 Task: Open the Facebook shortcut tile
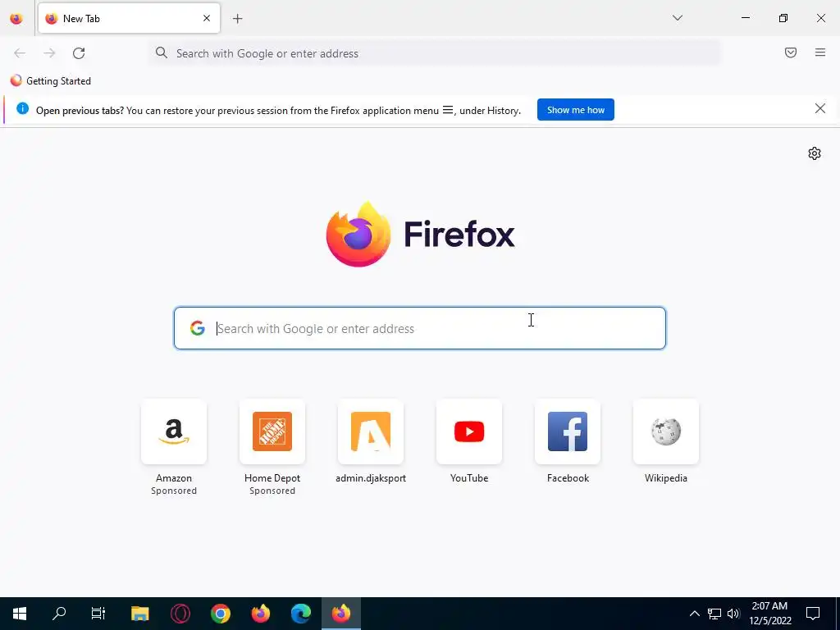pos(568,431)
